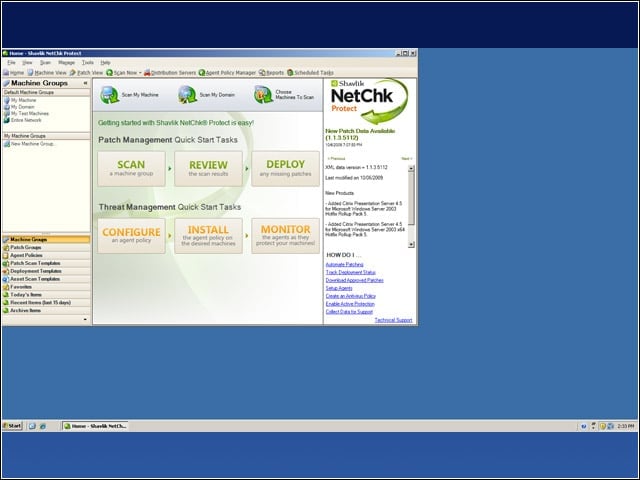This screenshot has height=480, width=640.
Task: Click the Scan Now toolbar button
Action: click(x=122, y=73)
